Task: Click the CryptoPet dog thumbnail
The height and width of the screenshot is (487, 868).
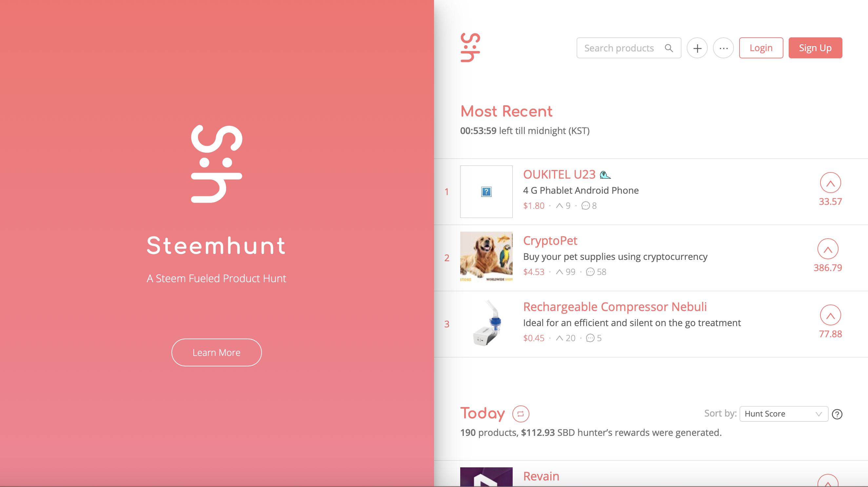Action: coord(486,257)
